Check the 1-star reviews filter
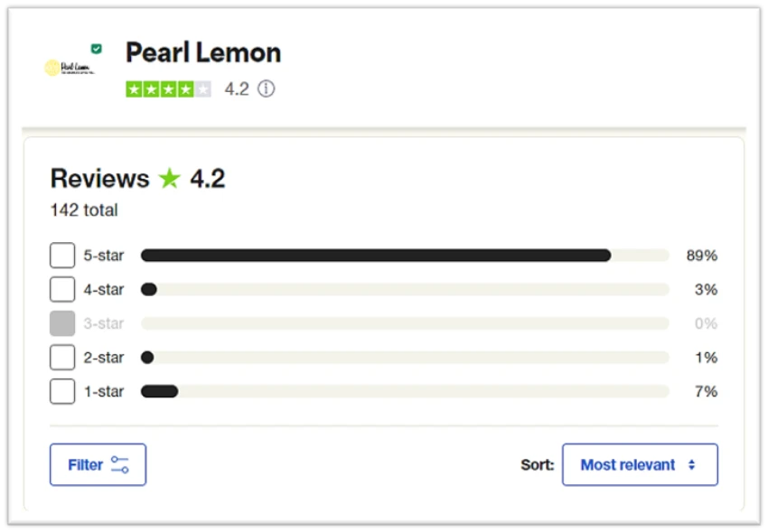 pos(61,391)
